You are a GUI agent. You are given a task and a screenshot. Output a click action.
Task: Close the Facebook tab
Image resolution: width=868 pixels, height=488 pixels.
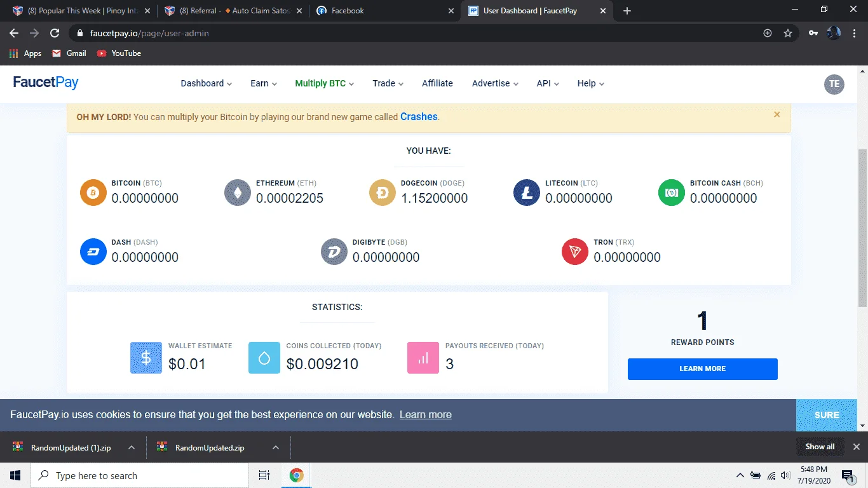coord(451,11)
